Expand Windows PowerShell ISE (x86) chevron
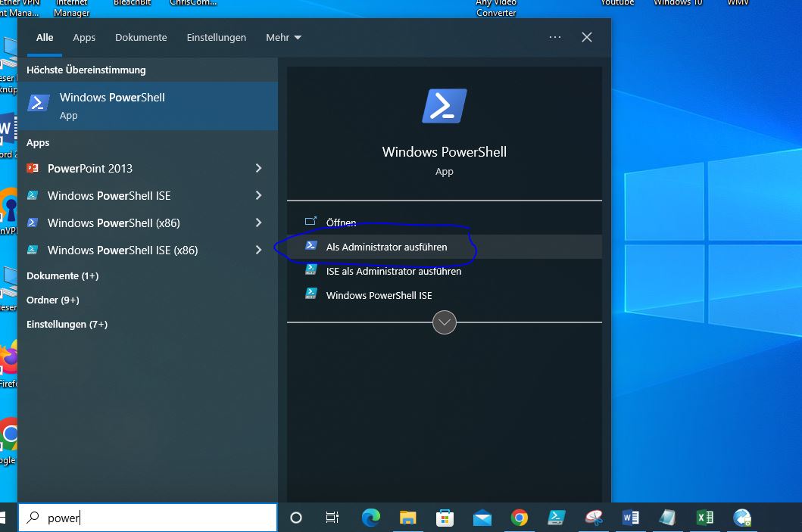Screen dimensions: 802x532 [x=258, y=250]
